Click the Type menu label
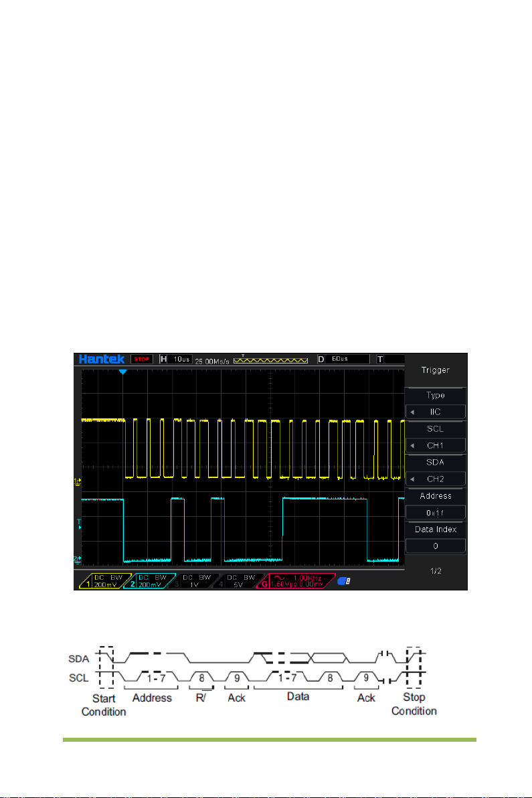532x798 pixels. [436, 396]
